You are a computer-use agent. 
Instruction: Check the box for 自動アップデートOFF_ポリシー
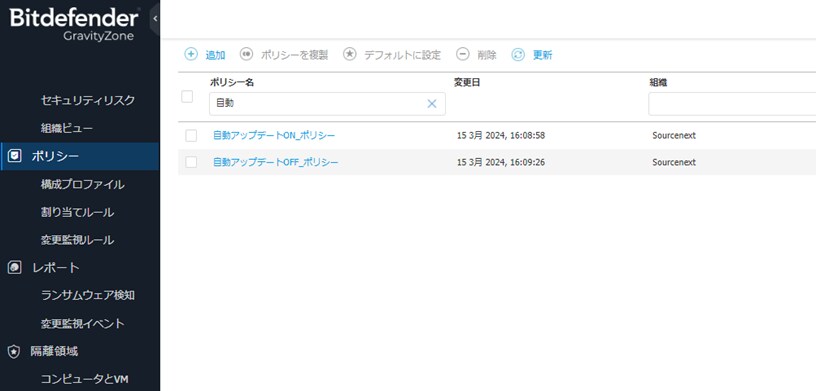[x=191, y=162]
